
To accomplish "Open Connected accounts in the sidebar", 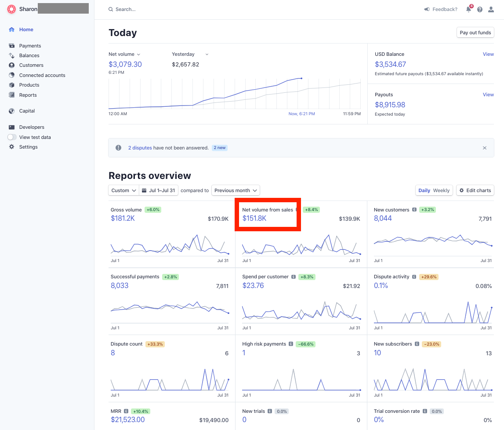I will coord(42,75).
